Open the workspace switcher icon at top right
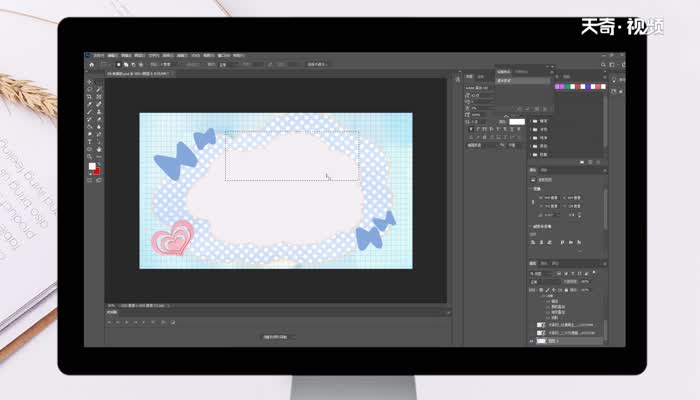 [x=612, y=65]
